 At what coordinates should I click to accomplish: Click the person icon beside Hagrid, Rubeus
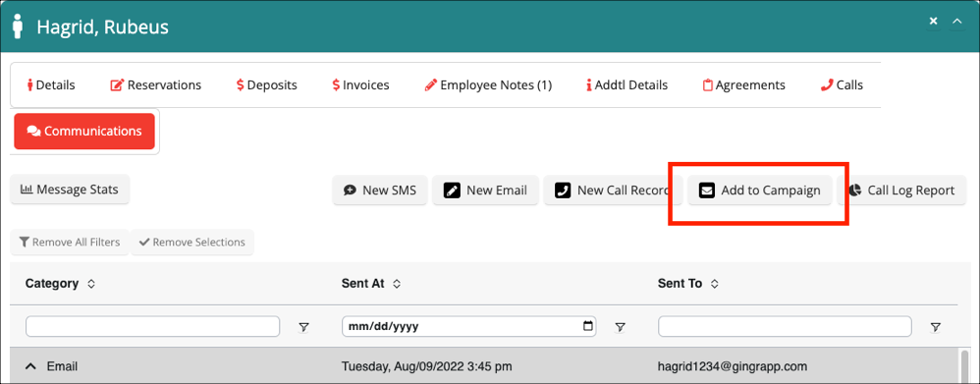[19, 27]
